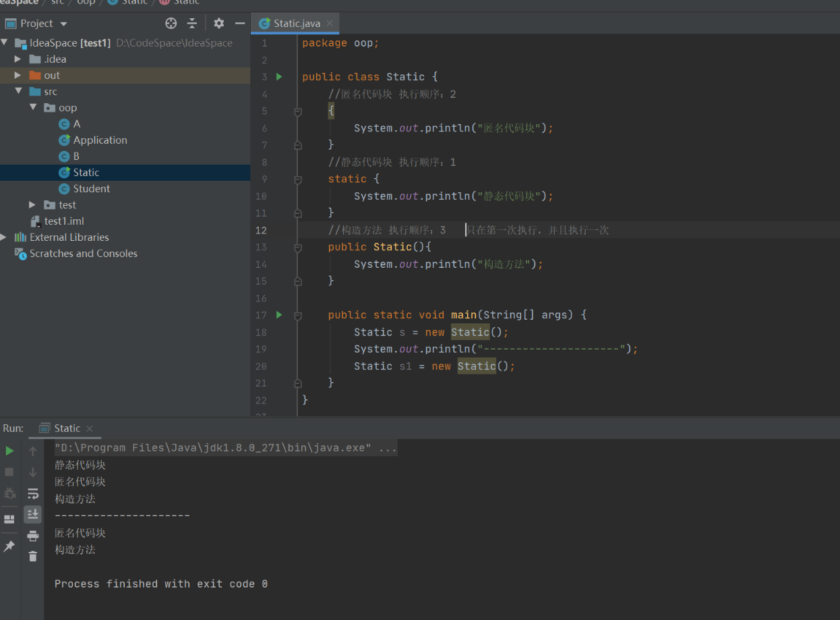Open the Student class in project tree
Screen dimensions: 840x620
click(x=91, y=189)
